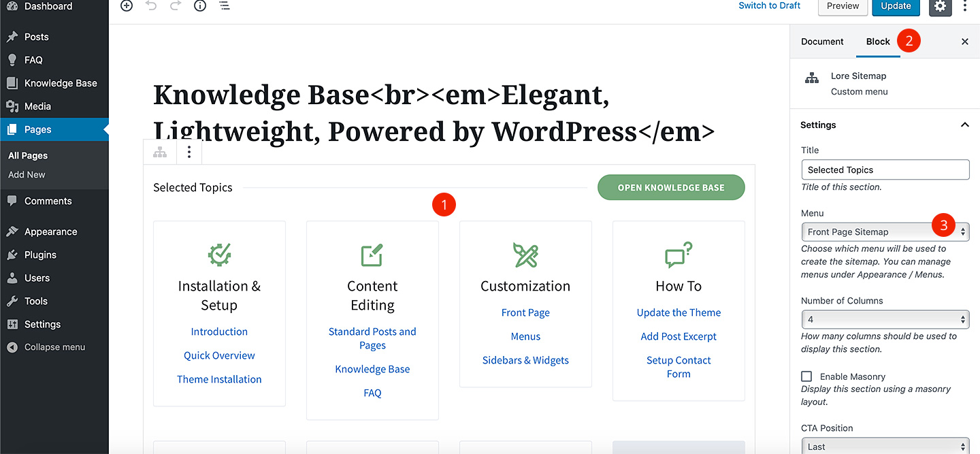Click Knowledge Base link in Content Editing card
Viewport: 980px width, 454px height.
click(372, 369)
